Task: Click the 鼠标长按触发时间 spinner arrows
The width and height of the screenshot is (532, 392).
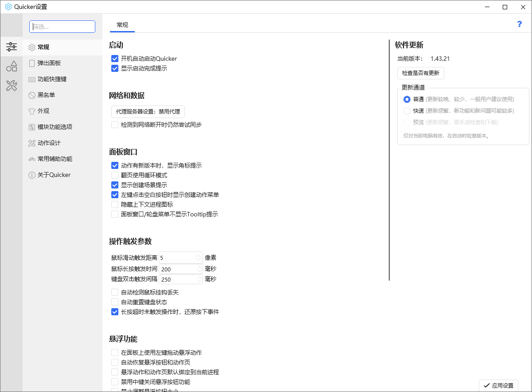Action: 199,269
